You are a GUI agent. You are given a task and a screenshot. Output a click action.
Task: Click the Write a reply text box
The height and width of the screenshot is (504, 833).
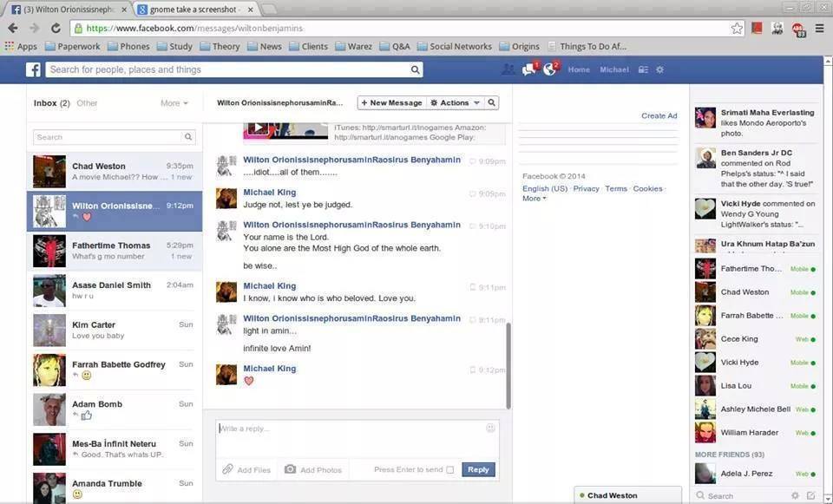(x=357, y=439)
